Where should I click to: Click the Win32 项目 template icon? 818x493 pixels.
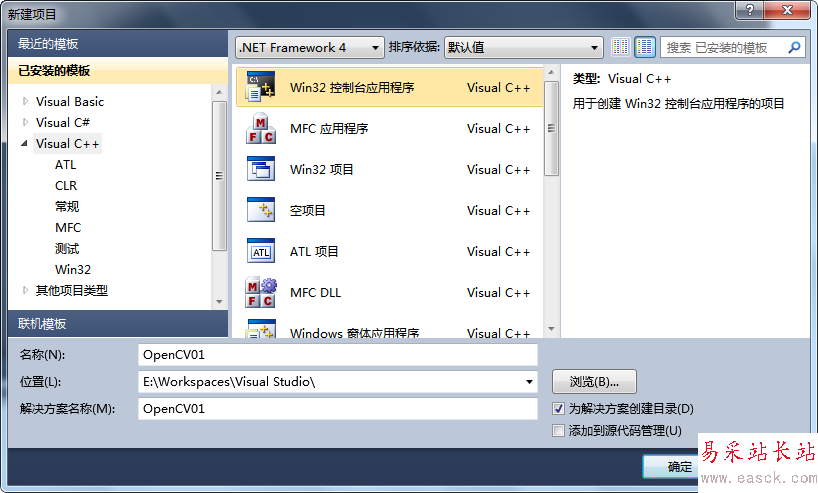(x=261, y=169)
